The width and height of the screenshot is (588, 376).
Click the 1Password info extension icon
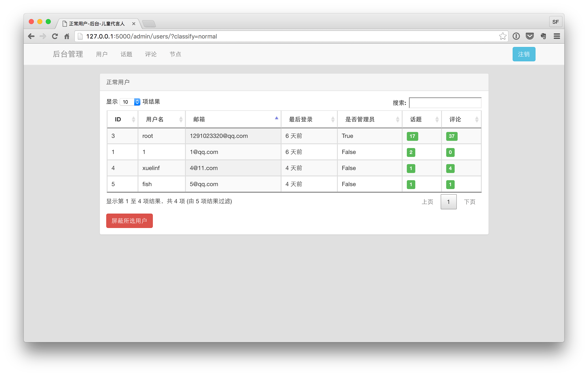pos(516,36)
